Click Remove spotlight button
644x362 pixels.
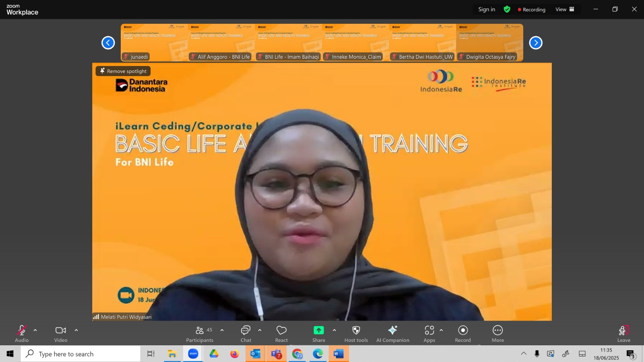click(x=123, y=71)
